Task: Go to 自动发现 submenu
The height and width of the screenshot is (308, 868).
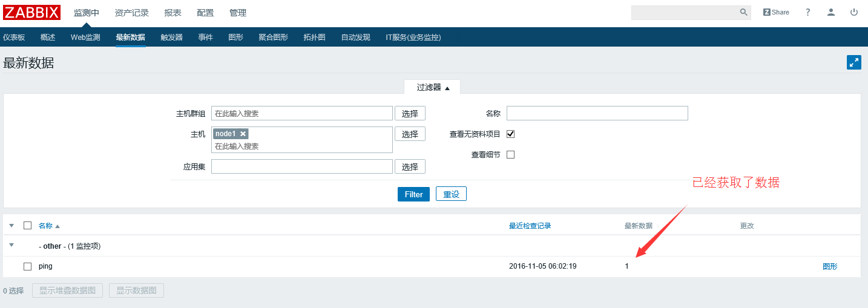Action: pos(356,38)
